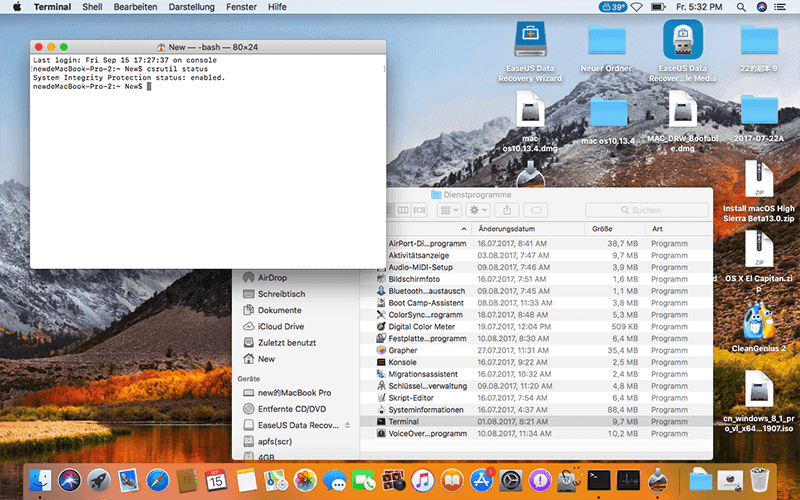Viewport: 800px width, 500px height.
Task: Launch Siri from the Dock
Action: (69, 480)
